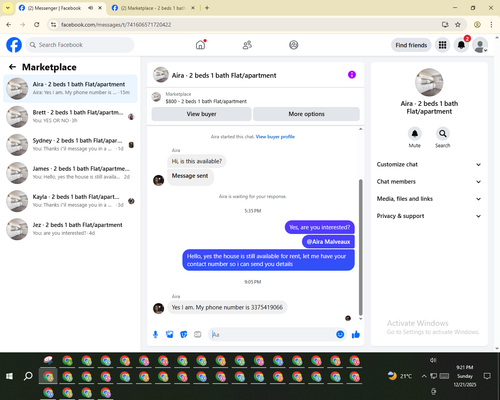Open the Brett conversation in the list
This screenshot has width=500, height=400.
pyautogui.click(x=70, y=117)
